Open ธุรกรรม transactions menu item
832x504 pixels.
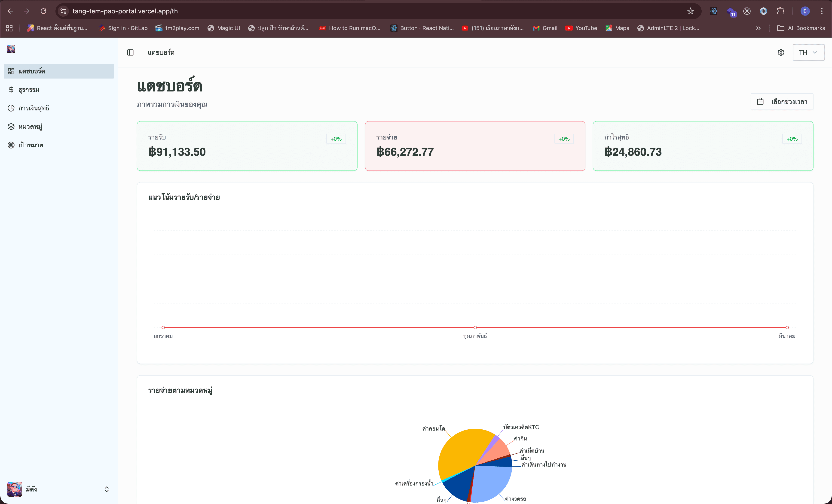click(29, 90)
